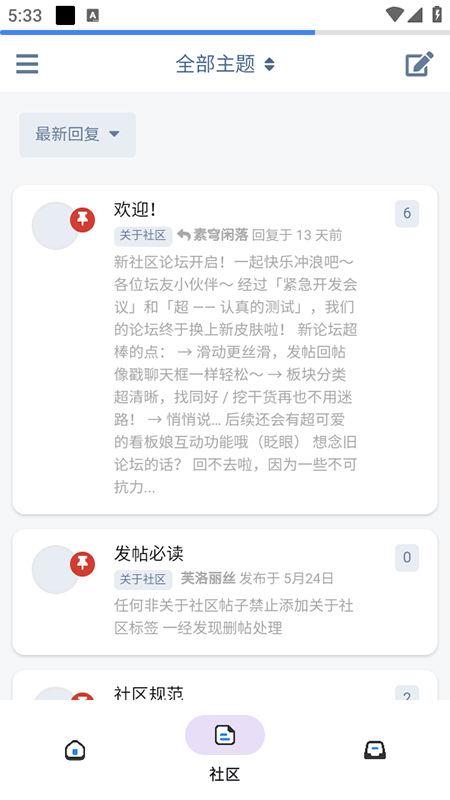Click the red pin badge on 欢迎! post
This screenshot has width=450, height=800.
pyautogui.click(x=83, y=220)
